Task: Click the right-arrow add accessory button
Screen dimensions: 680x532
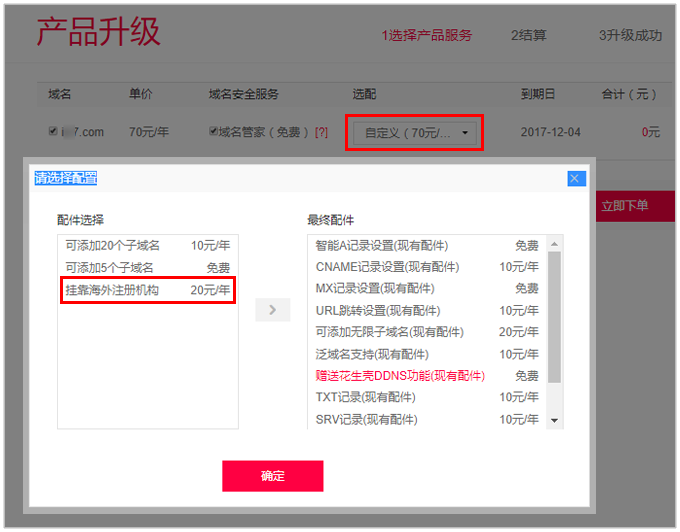Action: 272,310
